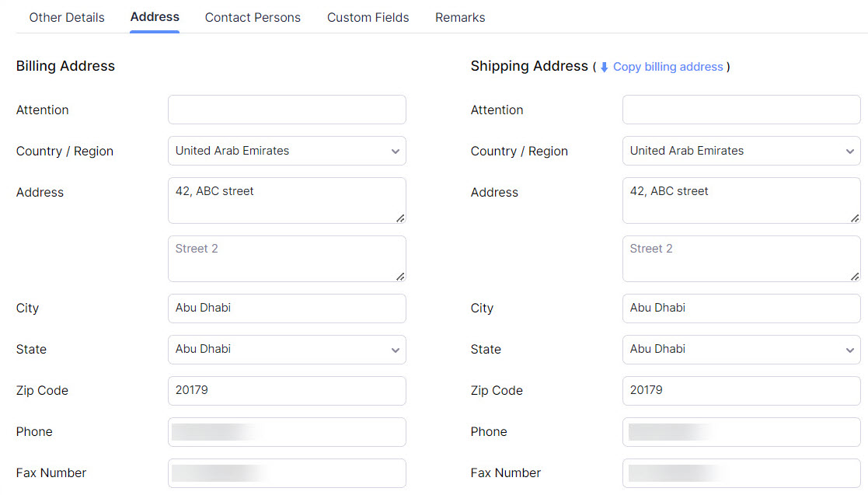Focus the billing Address street 1 textarea
Viewport: 868px width, 495px height.
tap(287, 200)
